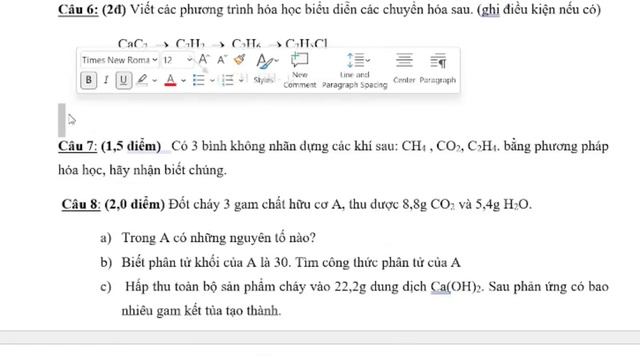The height and width of the screenshot is (360, 640).
Task: Click 'CaC₂' in the reaction chain
Action: tap(133, 43)
